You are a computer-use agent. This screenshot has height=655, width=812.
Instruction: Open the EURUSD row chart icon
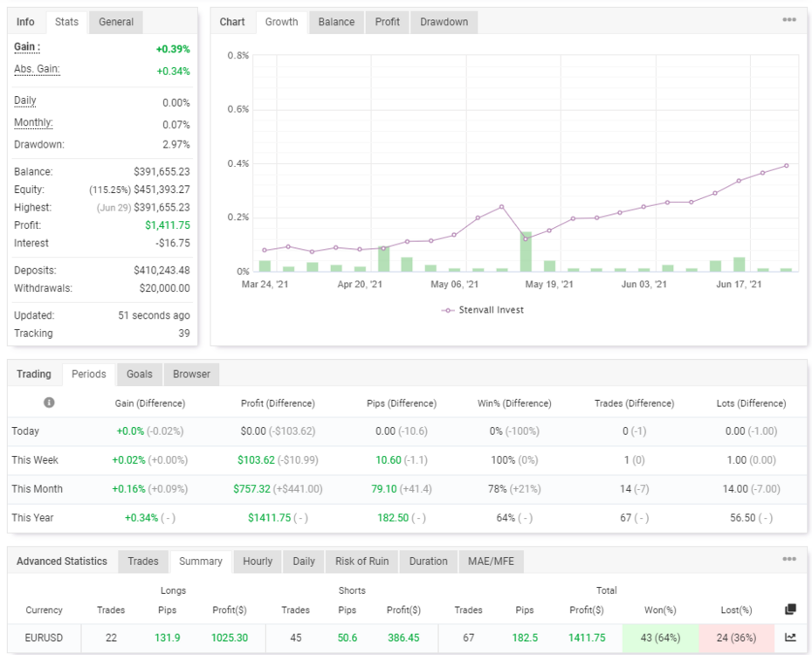[790, 638]
